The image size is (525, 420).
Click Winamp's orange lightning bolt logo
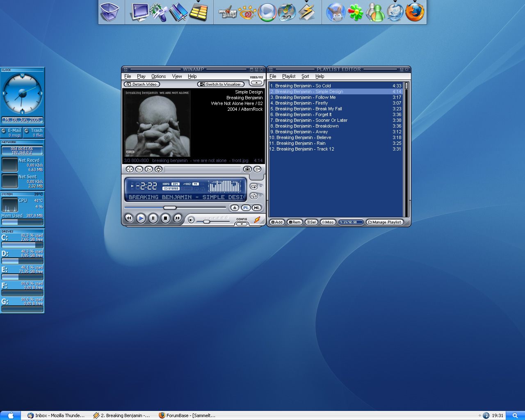257,220
